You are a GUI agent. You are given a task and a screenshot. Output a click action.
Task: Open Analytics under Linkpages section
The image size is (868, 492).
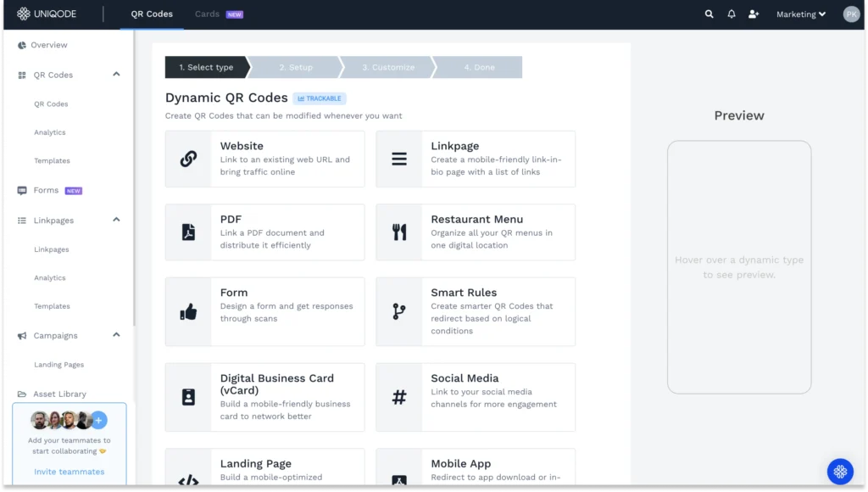50,277
